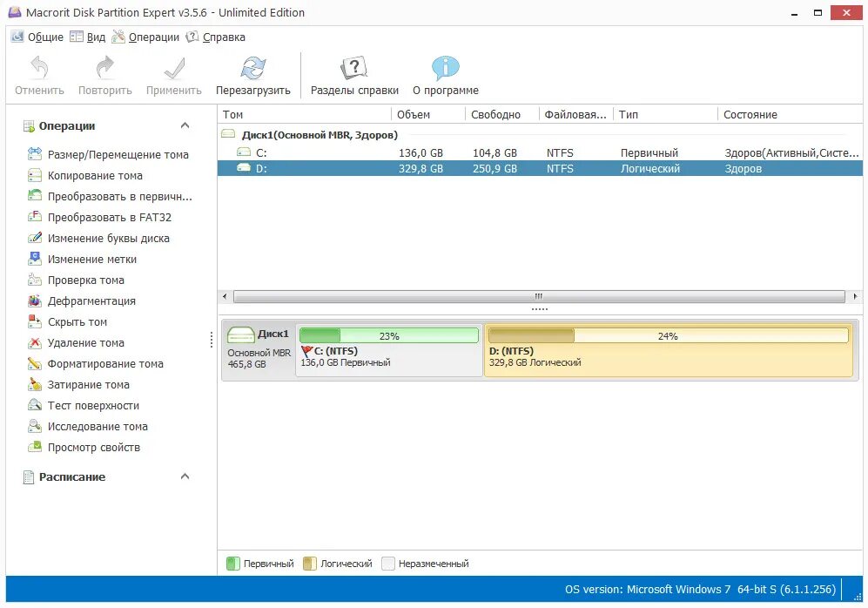The width and height of the screenshot is (868, 608).
Task: Click the C: partition 23% usage bar
Action: coord(388,335)
